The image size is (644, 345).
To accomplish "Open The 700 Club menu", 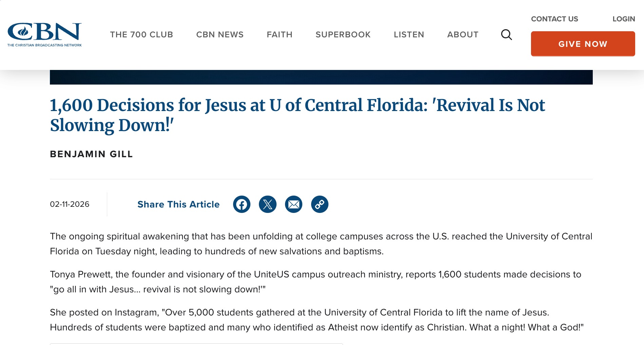I will (141, 35).
